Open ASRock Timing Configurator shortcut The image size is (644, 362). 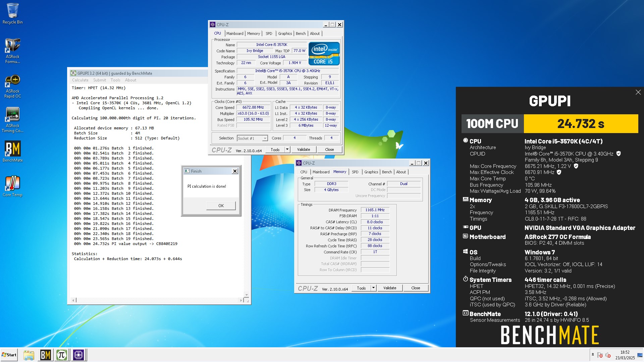pos(12,120)
